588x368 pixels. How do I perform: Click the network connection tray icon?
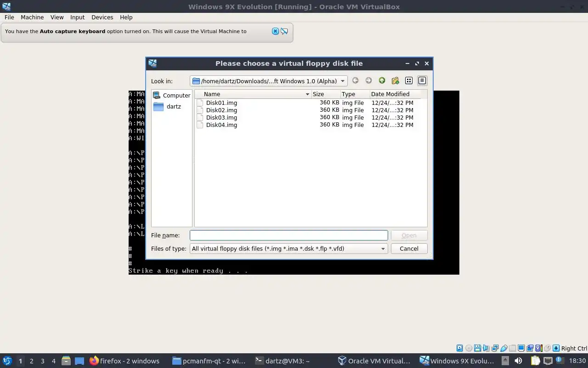(x=548, y=361)
